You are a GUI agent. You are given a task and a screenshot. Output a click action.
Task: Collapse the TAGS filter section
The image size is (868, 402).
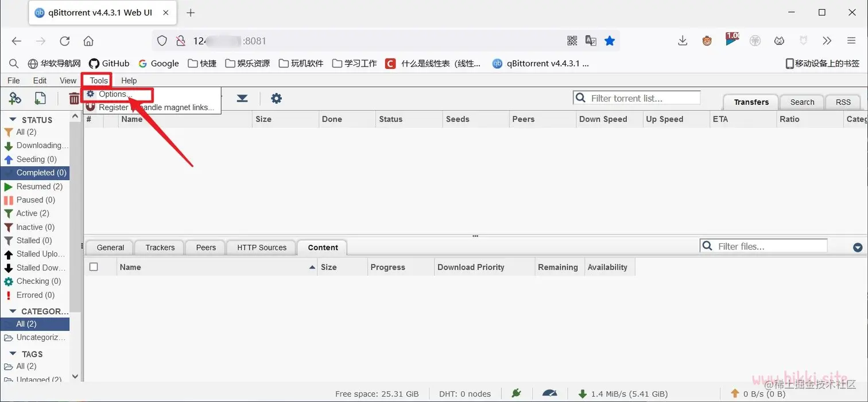pyautogui.click(x=13, y=354)
